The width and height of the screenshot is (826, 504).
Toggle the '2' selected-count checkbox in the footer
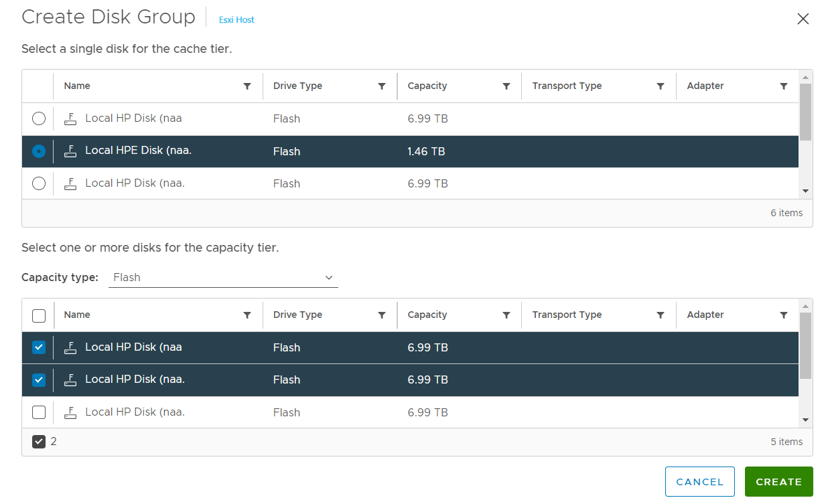coord(39,442)
